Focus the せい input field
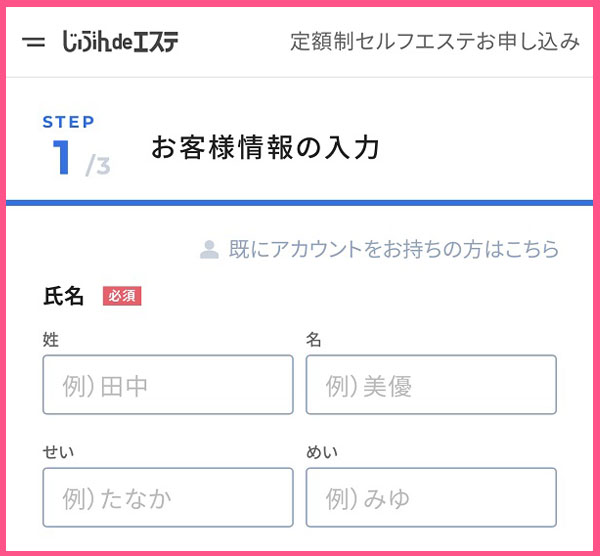Image resolution: width=600 pixels, height=556 pixels. pos(168,497)
